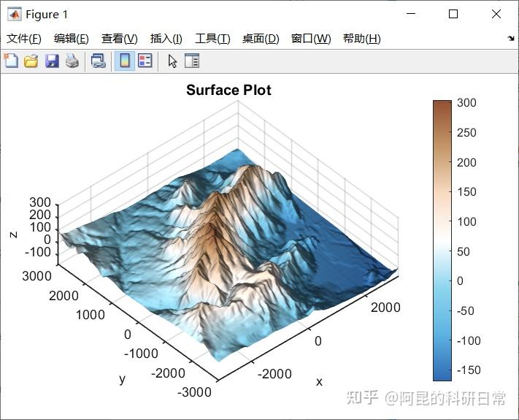Click the MATLAB logo in the title bar
The height and width of the screenshot is (420, 519).
(15, 14)
